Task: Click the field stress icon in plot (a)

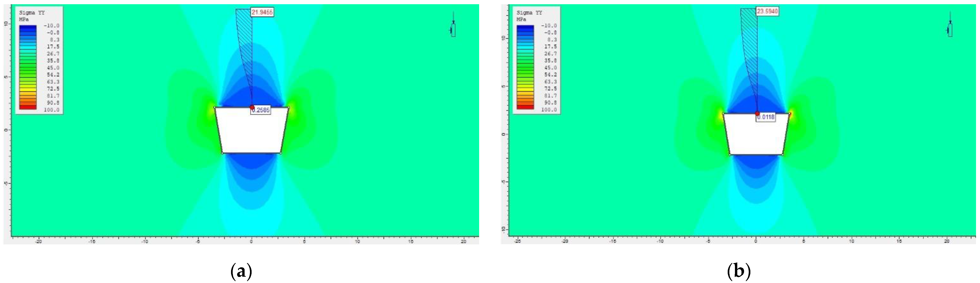Action: tap(453, 27)
